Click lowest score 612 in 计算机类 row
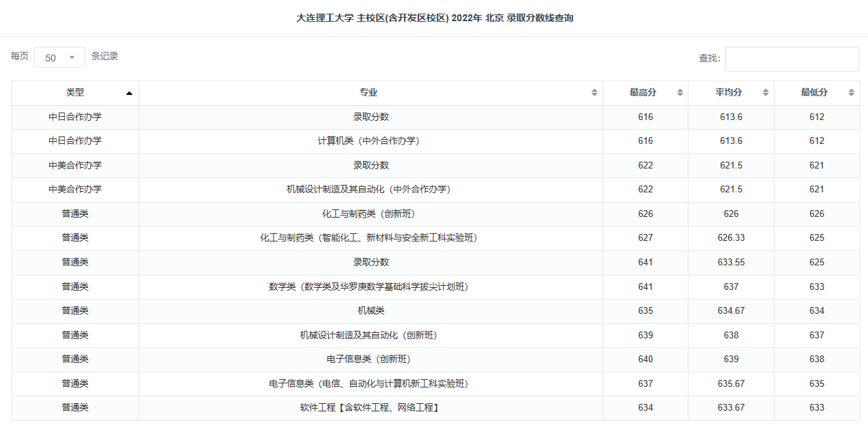 tap(817, 141)
